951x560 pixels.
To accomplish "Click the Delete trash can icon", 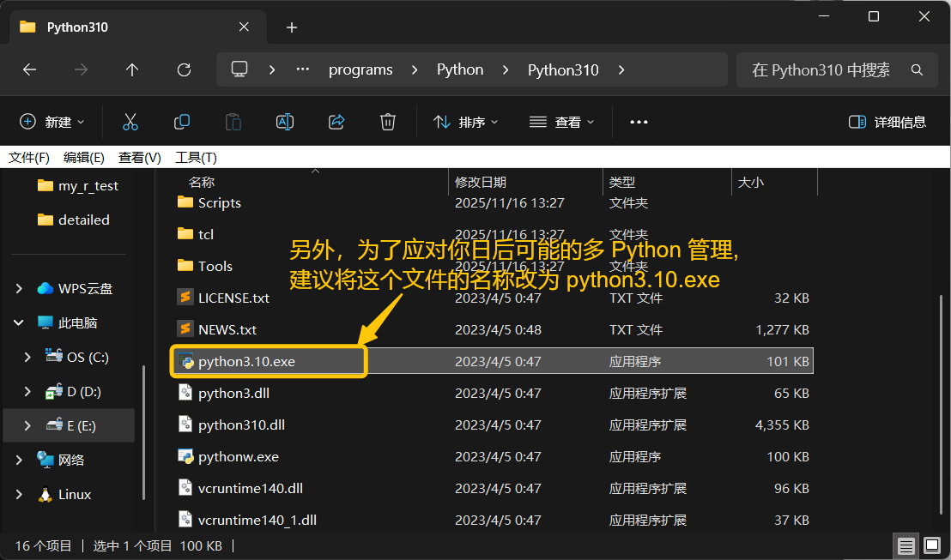I will tap(388, 122).
